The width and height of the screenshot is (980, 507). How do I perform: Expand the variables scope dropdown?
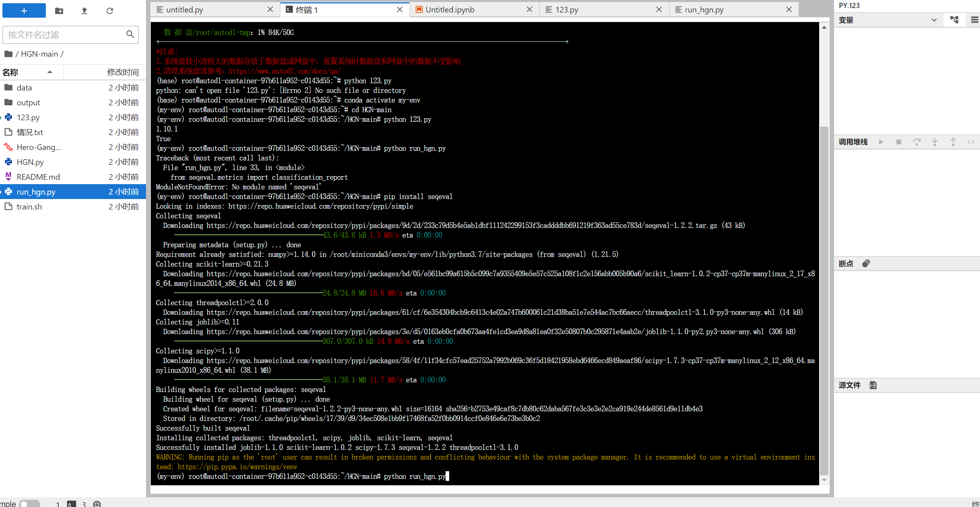[x=934, y=20]
